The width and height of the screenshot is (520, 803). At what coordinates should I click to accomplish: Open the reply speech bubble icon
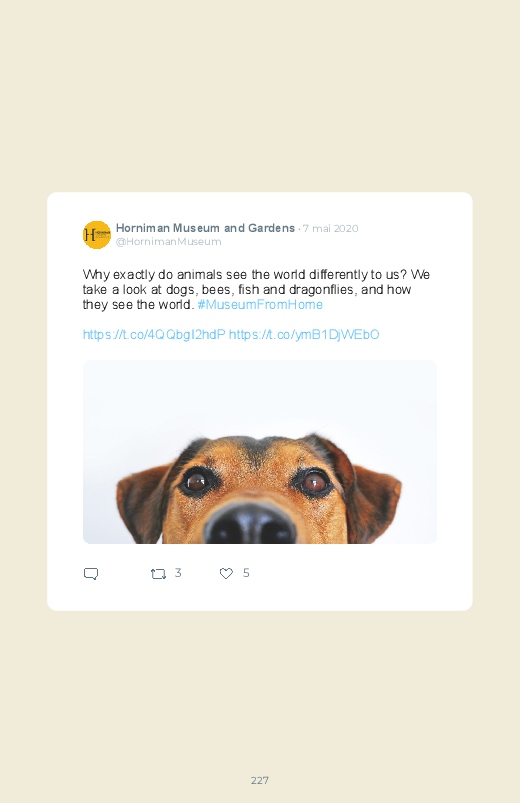tap(91, 574)
